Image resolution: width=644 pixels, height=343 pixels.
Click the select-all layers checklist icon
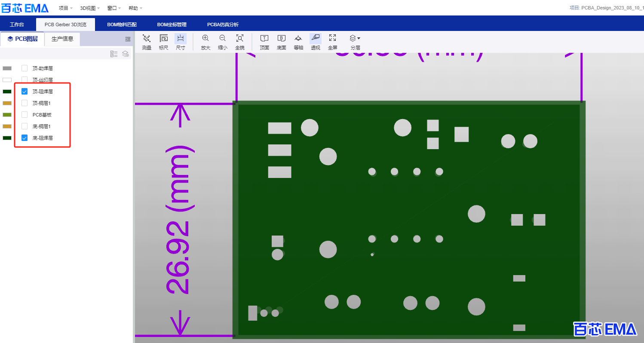[x=114, y=54]
